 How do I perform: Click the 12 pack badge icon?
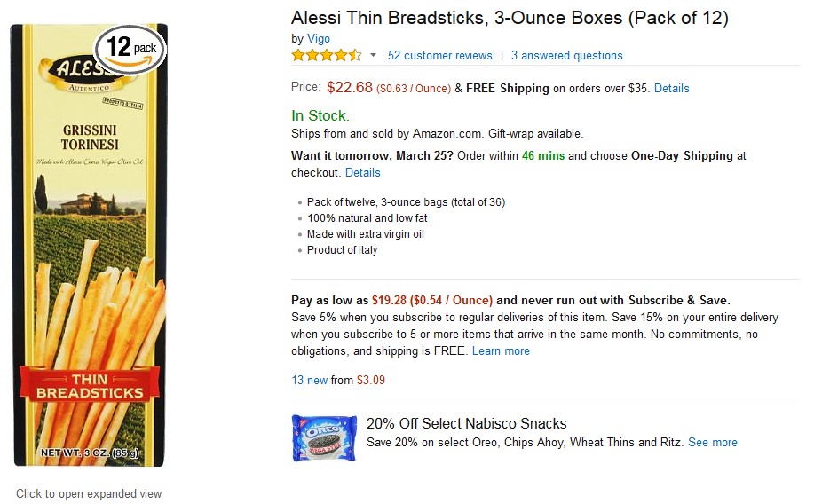pos(131,47)
